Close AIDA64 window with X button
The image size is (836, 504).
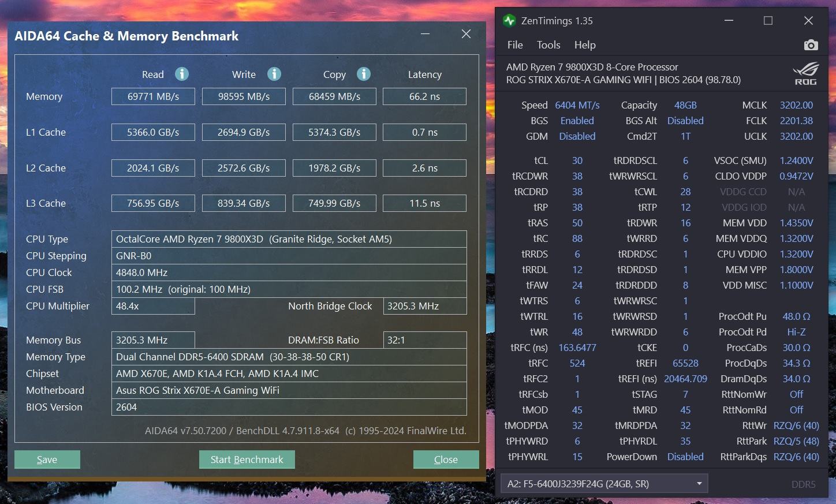[466, 34]
